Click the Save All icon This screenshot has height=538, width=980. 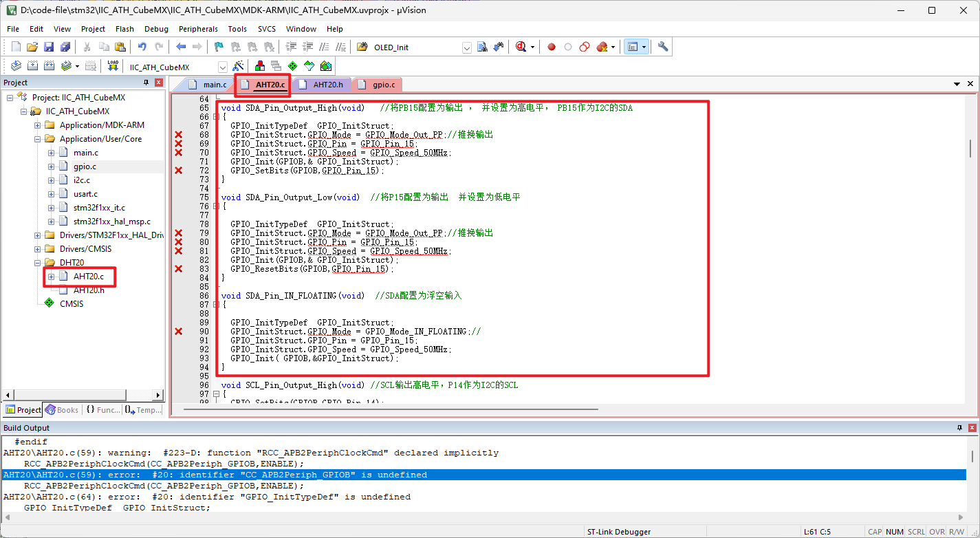click(x=65, y=47)
